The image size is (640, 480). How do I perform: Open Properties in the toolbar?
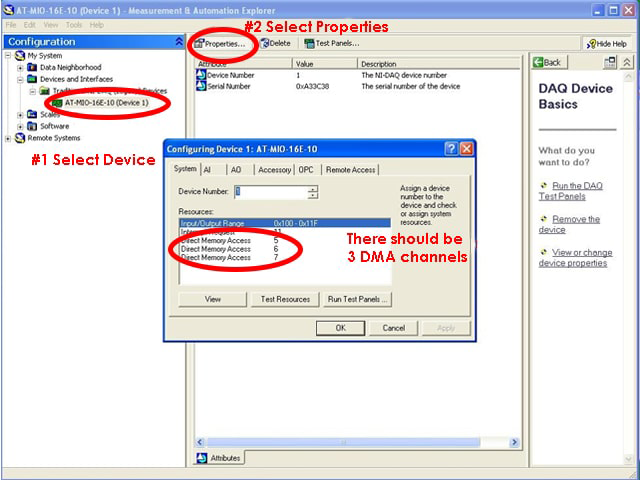(220, 44)
